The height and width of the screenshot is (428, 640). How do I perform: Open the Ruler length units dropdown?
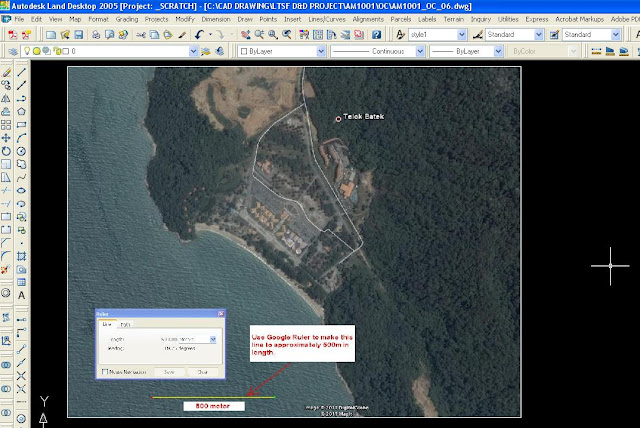(213, 339)
